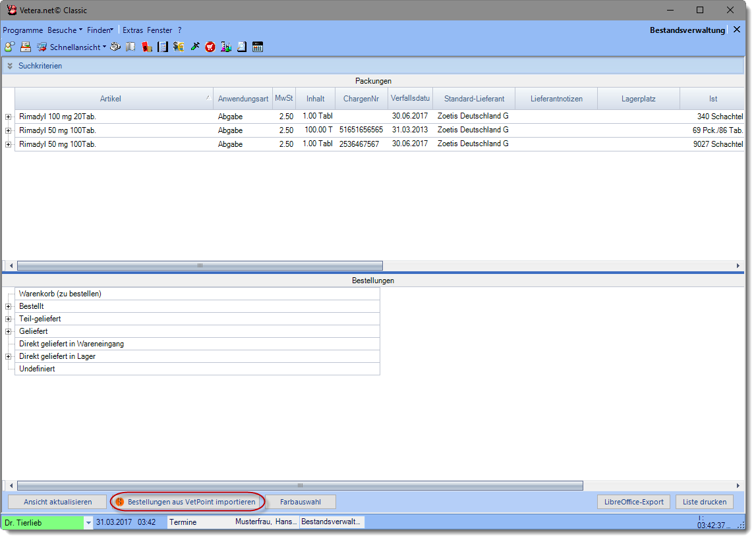Image resolution: width=756 pixels, height=540 pixels.
Task: Open the syringe medication icon
Action: point(195,47)
